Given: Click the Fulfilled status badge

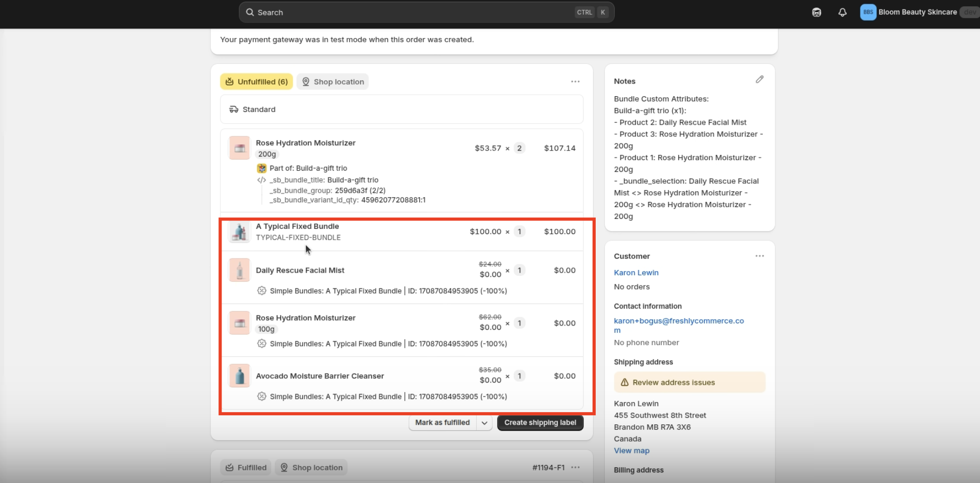Looking at the screenshot, I should click(x=246, y=467).
